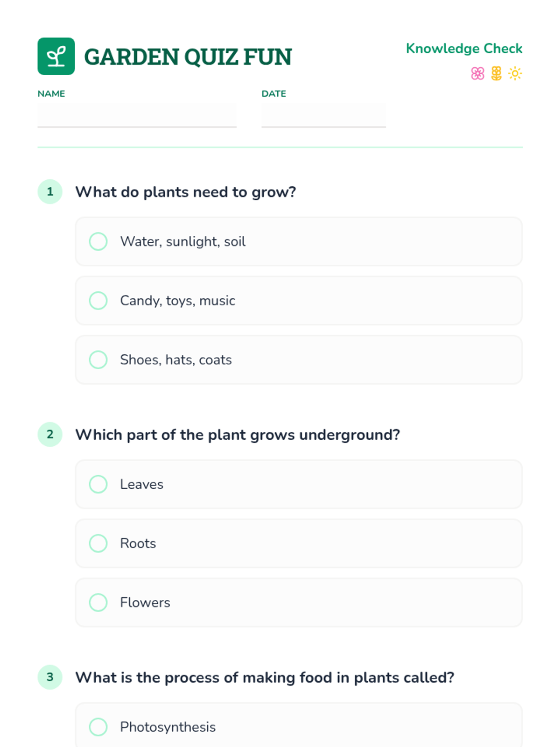Choose the "Roots" radio option
This screenshot has width=560, height=747.
[98, 543]
